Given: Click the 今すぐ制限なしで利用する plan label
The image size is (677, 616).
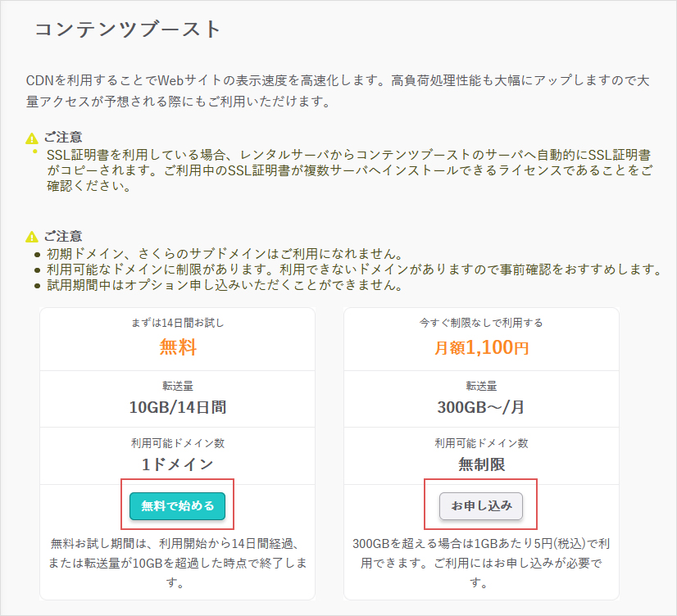Looking at the screenshot, I should coord(481,323).
